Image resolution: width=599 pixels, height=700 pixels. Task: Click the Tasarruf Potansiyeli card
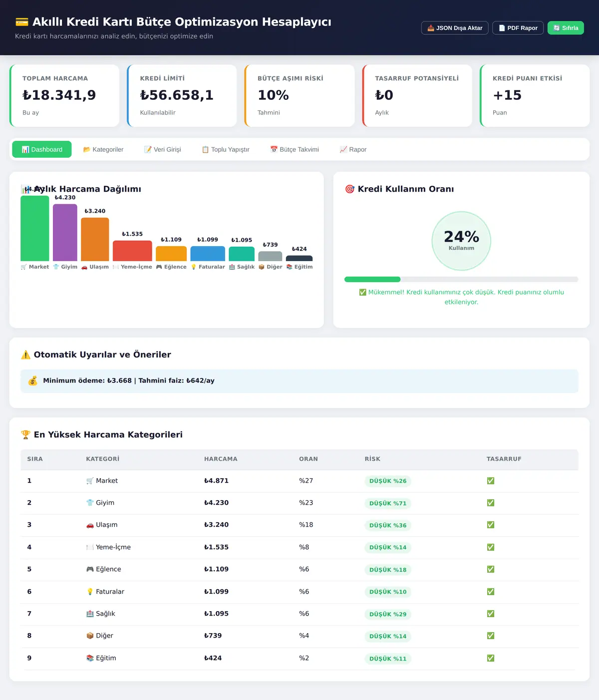point(417,95)
